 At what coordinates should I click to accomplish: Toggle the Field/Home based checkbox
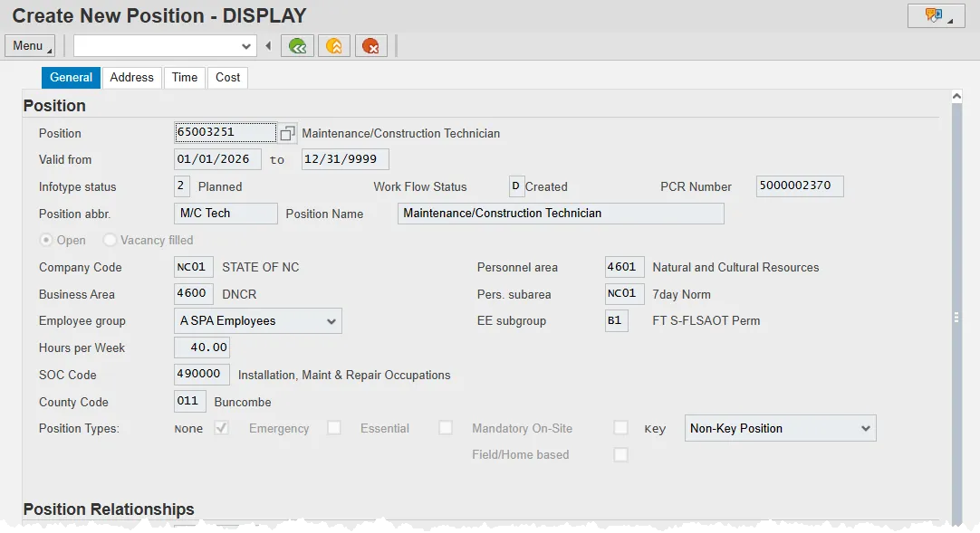620,455
